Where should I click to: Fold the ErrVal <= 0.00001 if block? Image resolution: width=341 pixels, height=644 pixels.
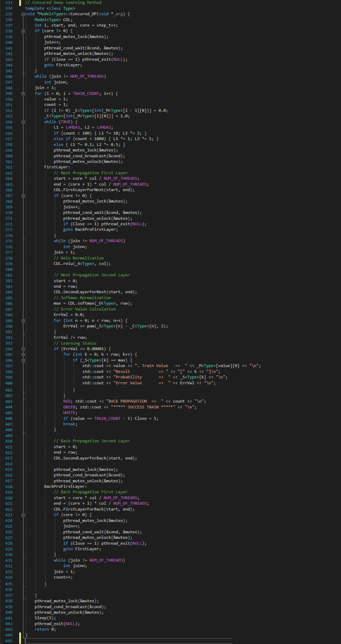click(x=23, y=349)
